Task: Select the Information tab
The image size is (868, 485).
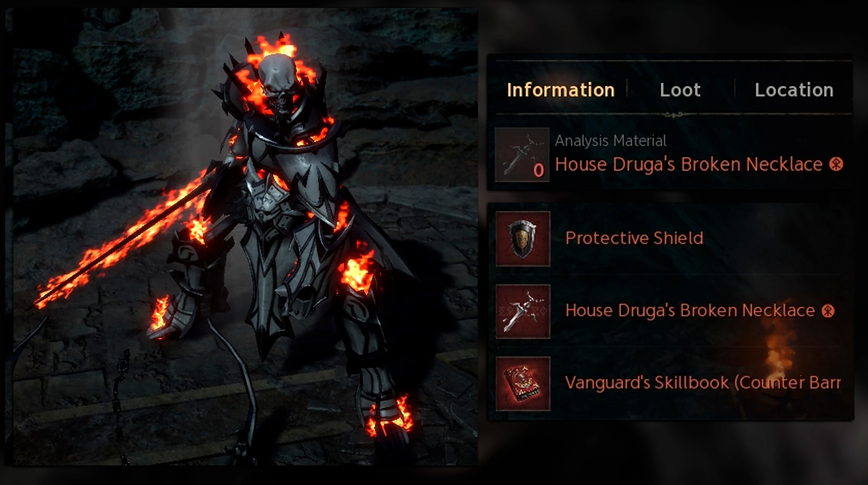Action: [x=560, y=90]
